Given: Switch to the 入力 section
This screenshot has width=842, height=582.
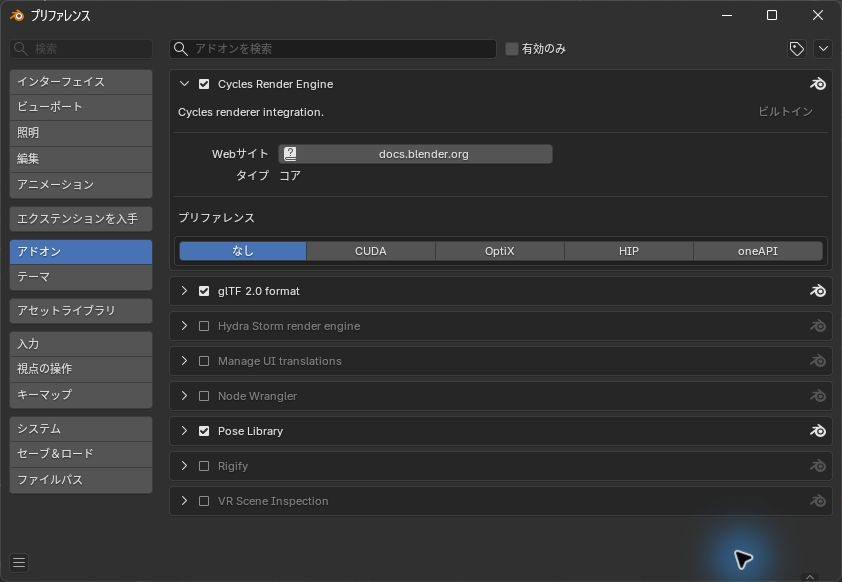Looking at the screenshot, I should click(81, 344).
